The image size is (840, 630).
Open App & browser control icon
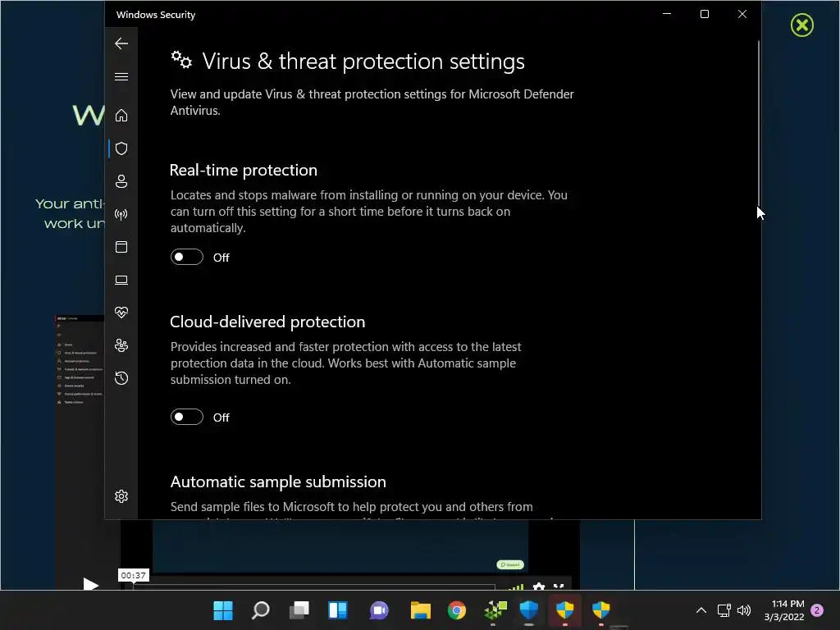pyautogui.click(x=121, y=247)
